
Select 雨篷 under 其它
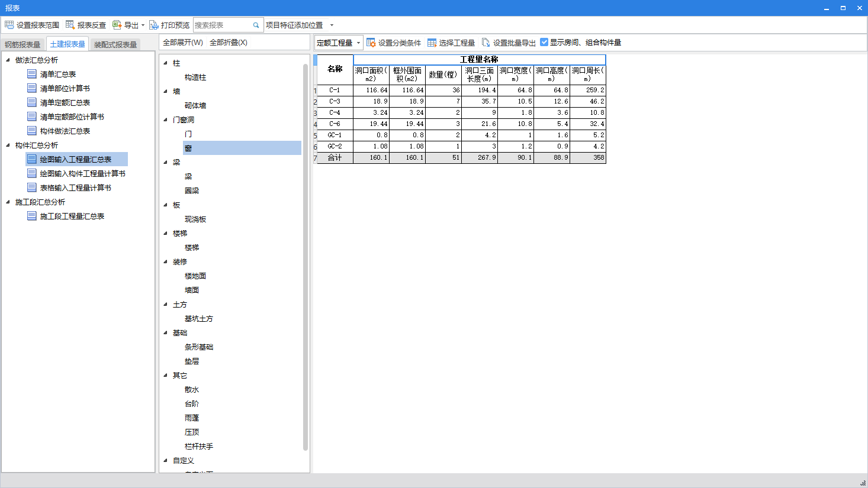tap(192, 418)
